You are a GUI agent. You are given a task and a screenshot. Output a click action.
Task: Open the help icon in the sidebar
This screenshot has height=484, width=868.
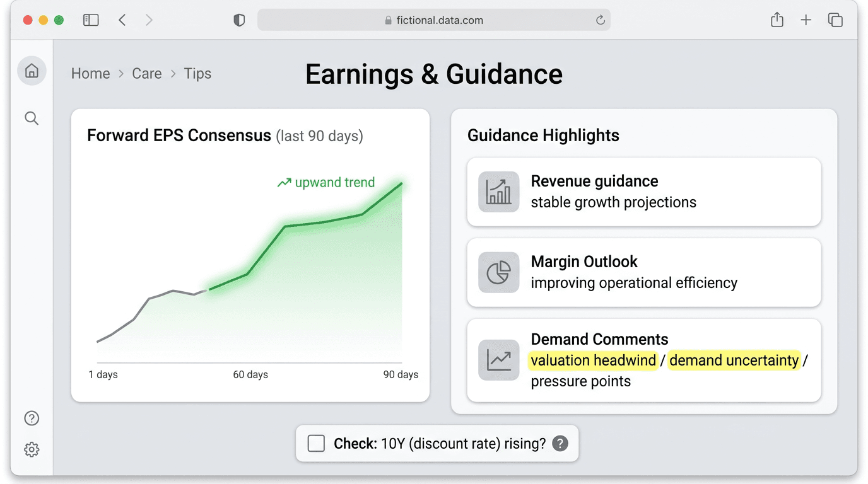pyautogui.click(x=32, y=418)
